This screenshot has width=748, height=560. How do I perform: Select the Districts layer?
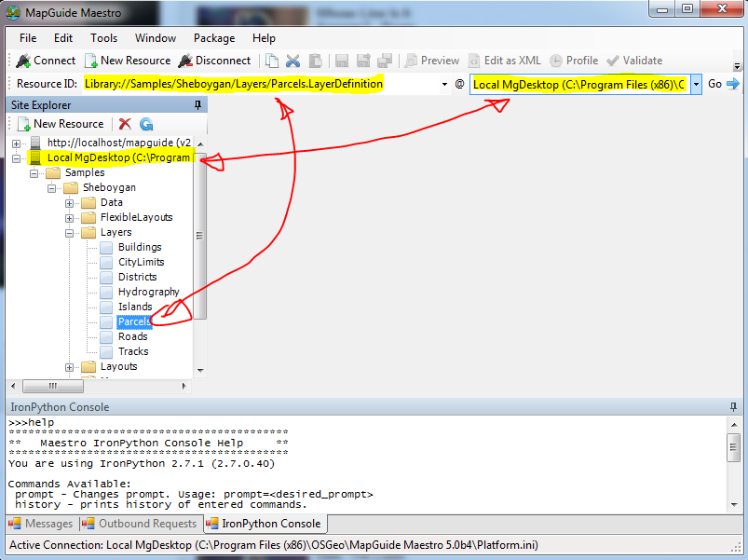(x=137, y=277)
